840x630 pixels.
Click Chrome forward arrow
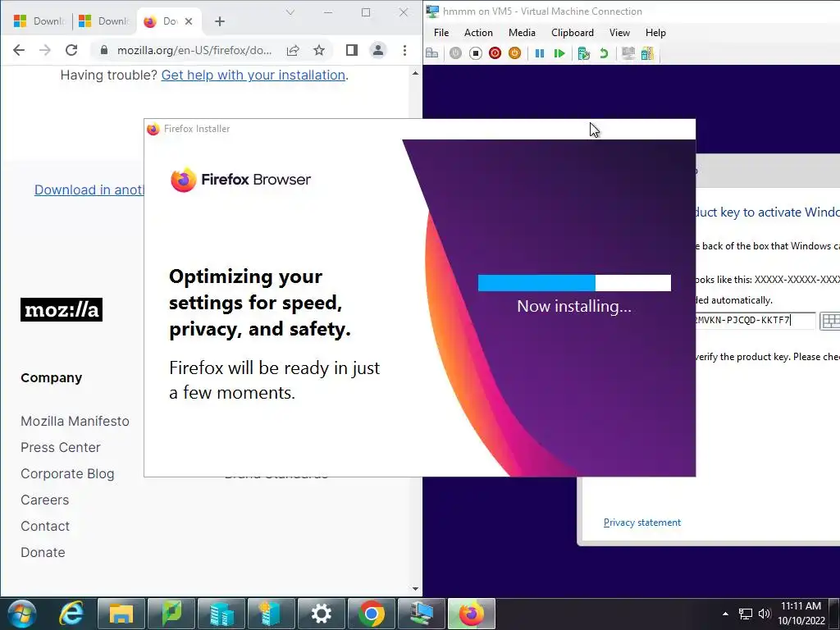[x=45, y=50]
